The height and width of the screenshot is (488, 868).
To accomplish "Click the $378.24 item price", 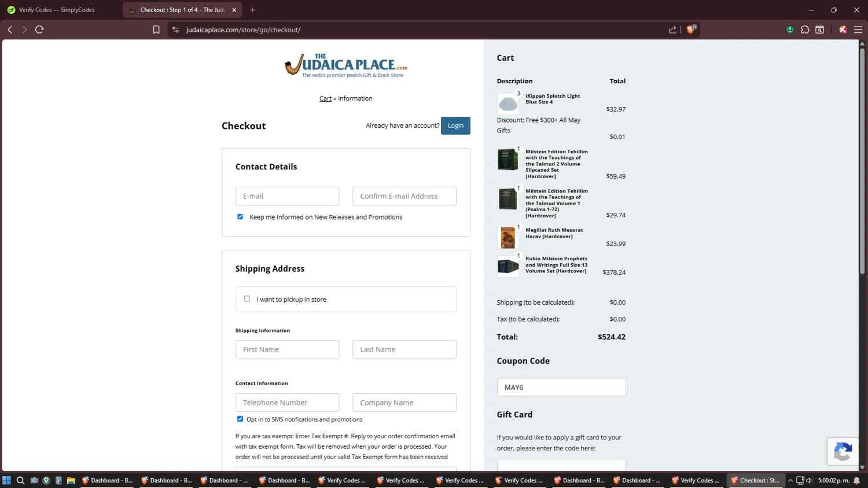I will click(614, 272).
